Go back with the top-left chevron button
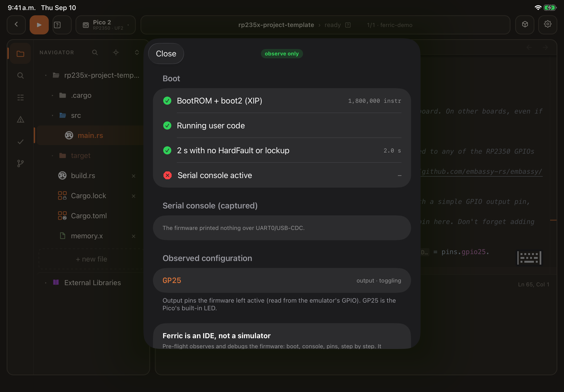 point(16,25)
